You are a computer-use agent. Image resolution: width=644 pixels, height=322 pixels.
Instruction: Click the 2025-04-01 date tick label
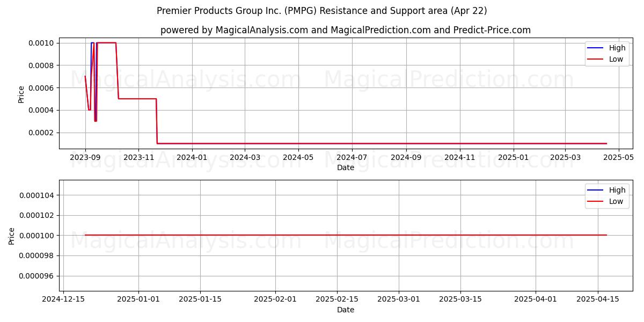point(536,299)
